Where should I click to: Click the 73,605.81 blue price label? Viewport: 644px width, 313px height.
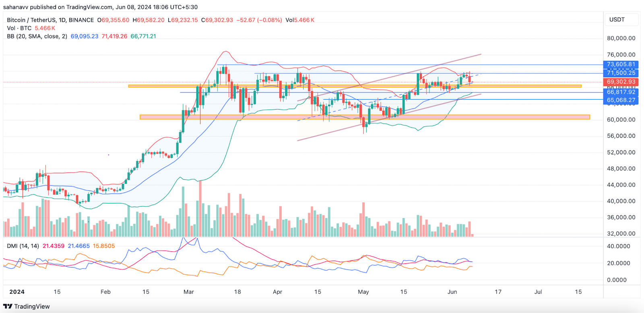click(x=621, y=64)
